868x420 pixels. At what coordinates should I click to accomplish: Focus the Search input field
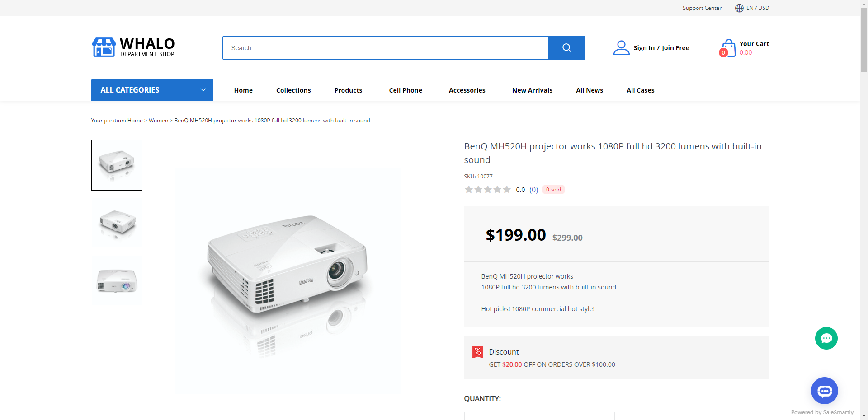point(386,48)
